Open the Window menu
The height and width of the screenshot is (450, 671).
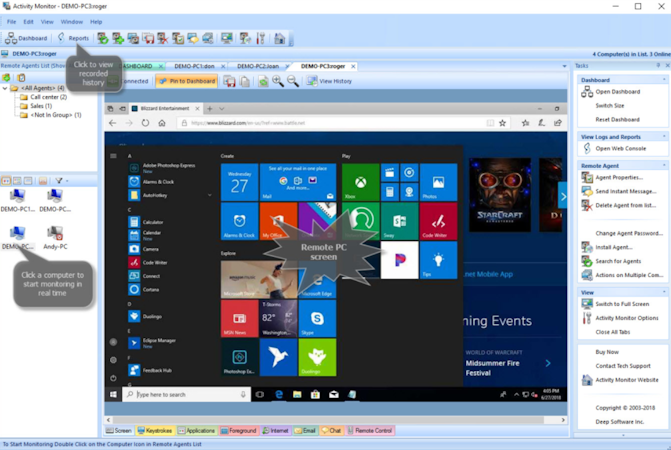[71, 22]
